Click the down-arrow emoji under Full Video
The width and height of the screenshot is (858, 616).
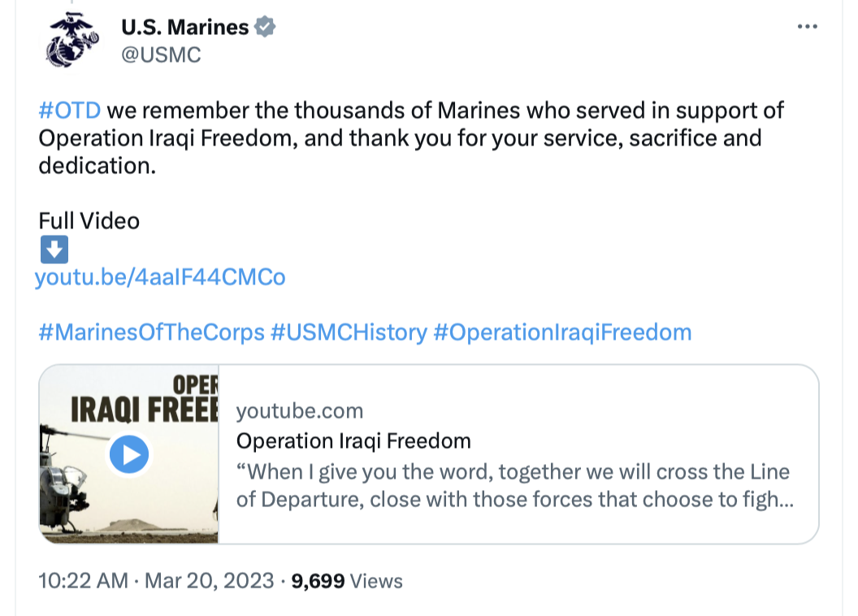tap(54, 249)
